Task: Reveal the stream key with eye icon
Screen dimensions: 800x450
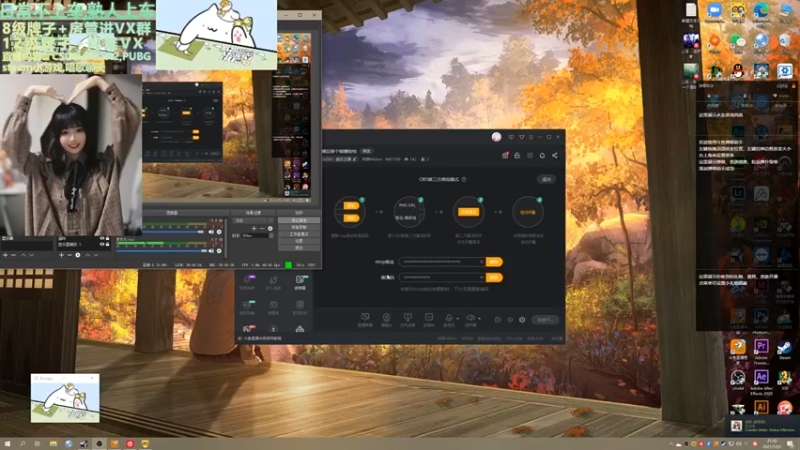Action: tap(481, 278)
